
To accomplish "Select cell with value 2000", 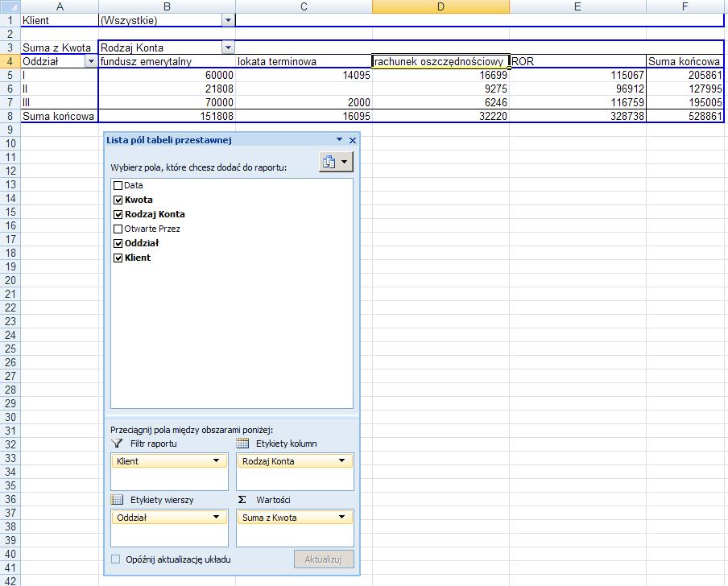I will pos(304,102).
